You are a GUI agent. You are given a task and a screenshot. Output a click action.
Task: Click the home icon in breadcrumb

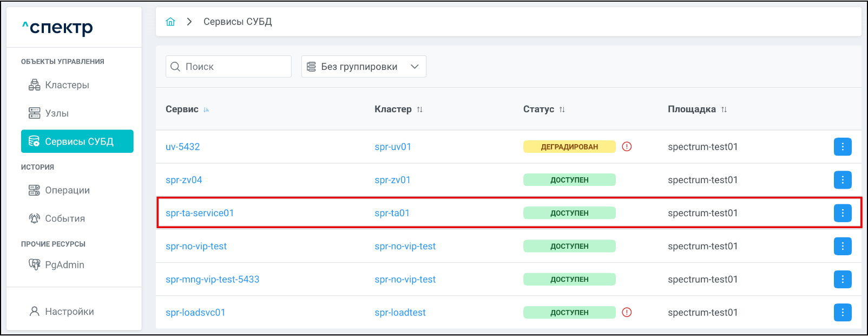[170, 22]
